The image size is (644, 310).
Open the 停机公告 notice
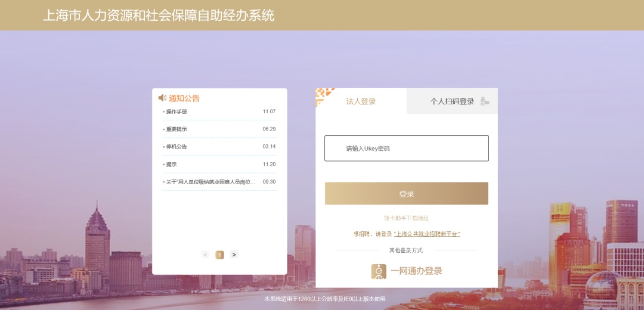click(177, 147)
